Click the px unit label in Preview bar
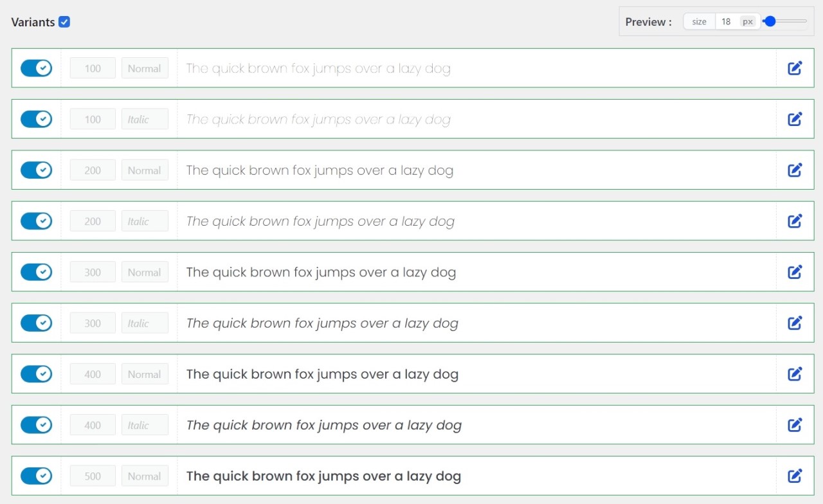The height and width of the screenshot is (504, 823). click(747, 21)
